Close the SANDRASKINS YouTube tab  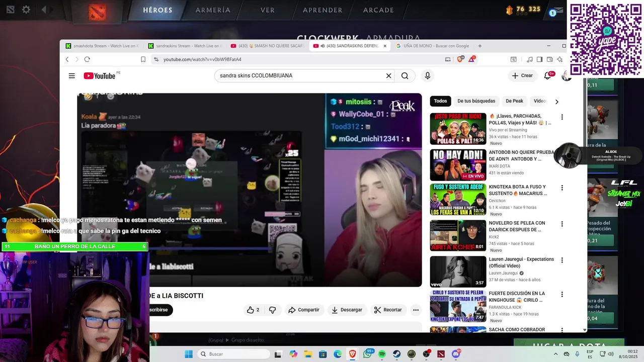pyautogui.click(x=385, y=46)
